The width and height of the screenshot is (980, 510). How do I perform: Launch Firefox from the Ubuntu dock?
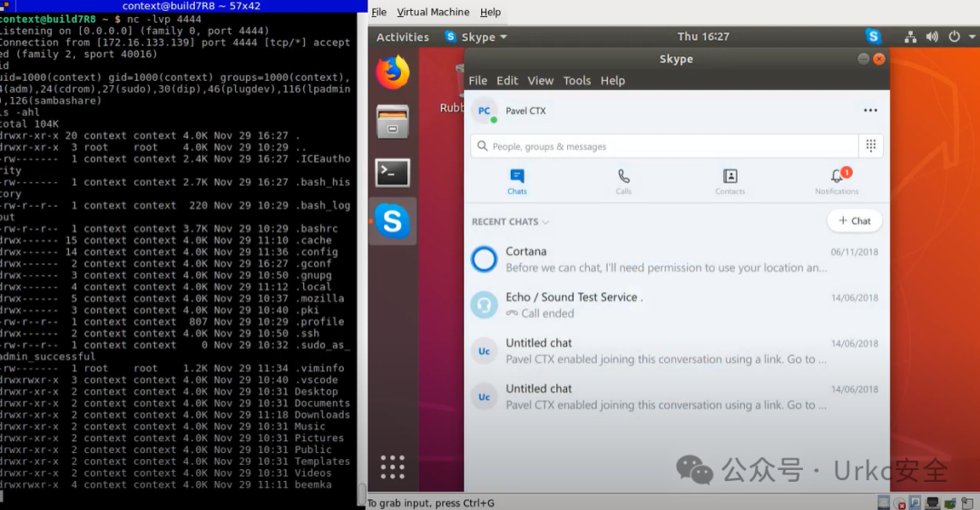click(393, 72)
